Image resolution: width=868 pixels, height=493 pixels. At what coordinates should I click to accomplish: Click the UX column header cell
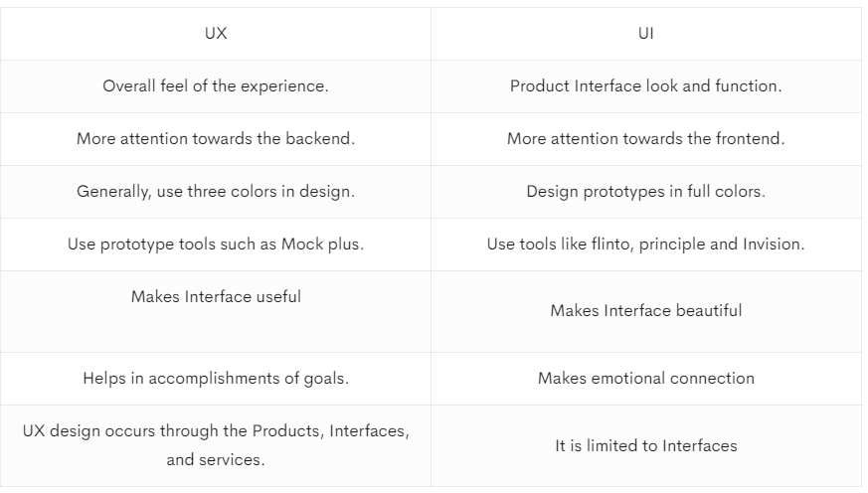[x=216, y=34]
